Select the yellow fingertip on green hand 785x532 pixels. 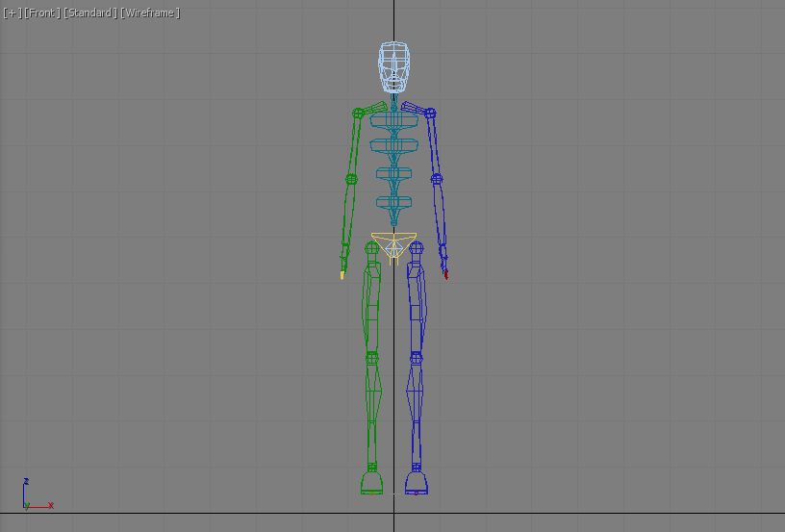[x=342, y=275]
